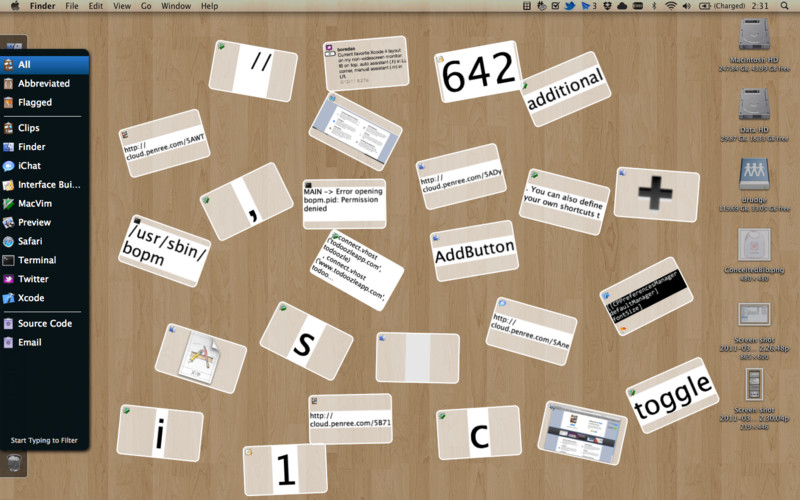Viewport: 800px width, 500px height.
Task: Select the 642 clipping card
Action: tap(478, 71)
